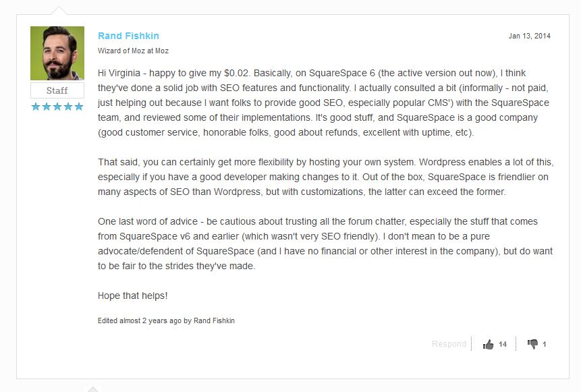Viewport: 581px width, 392px height.
Task: Open the Rand Fishkin author name link
Action: (128, 36)
